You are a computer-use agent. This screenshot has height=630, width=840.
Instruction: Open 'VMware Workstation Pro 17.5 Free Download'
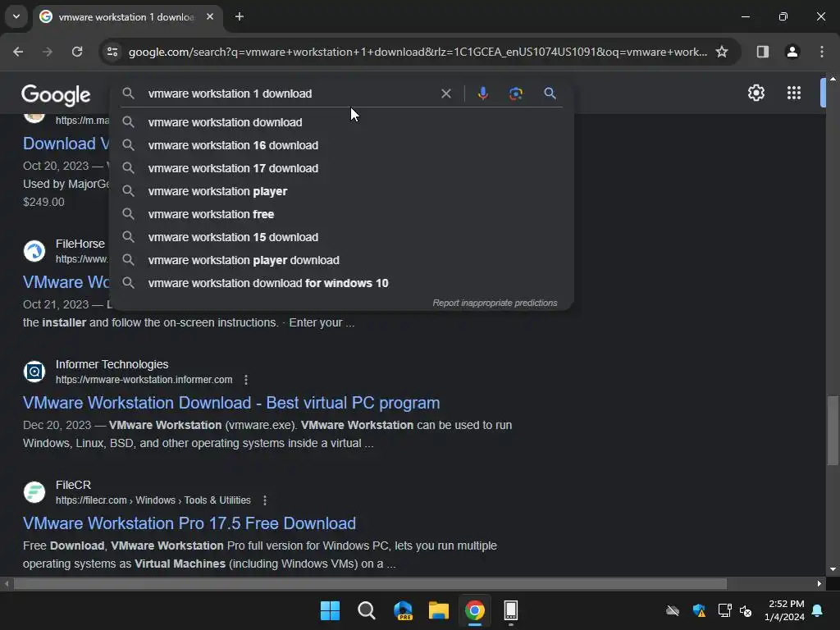click(189, 523)
